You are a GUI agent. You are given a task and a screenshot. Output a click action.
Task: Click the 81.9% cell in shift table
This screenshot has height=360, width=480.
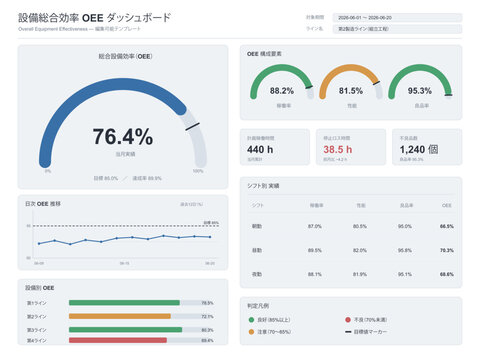360,274
